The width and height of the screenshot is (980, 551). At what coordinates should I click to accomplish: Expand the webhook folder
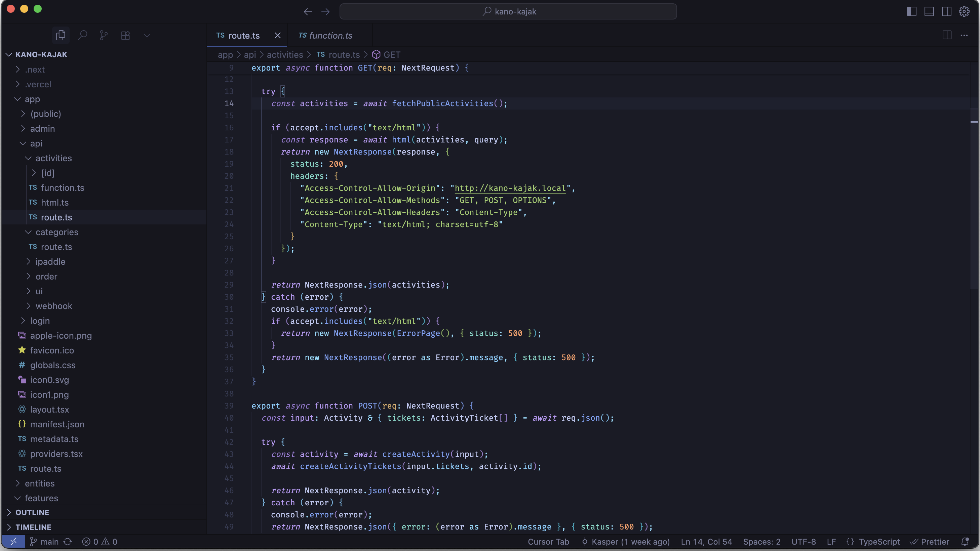point(54,306)
